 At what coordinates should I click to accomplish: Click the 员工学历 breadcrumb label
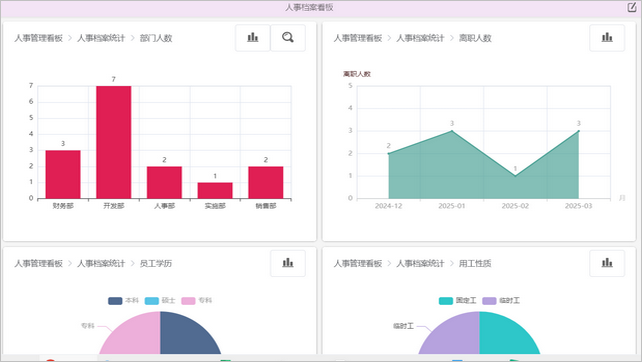(x=156, y=263)
